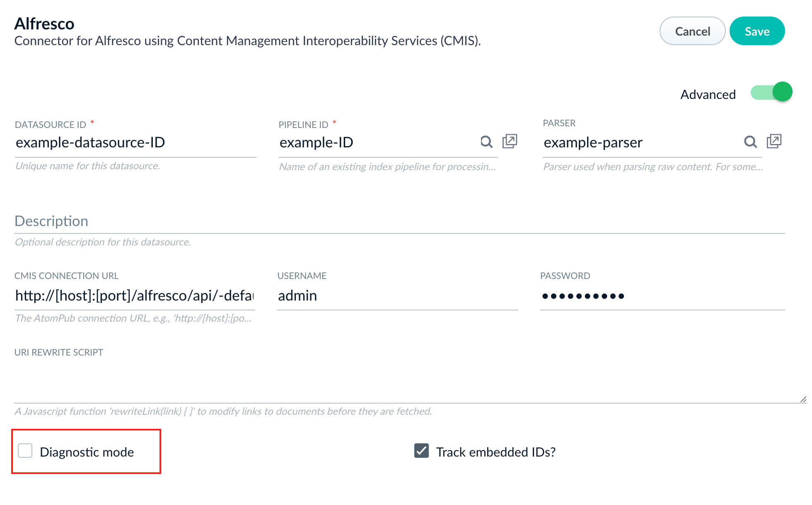Save the Alfresco datasource
The width and height of the screenshot is (812, 505).
coord(757,31)
